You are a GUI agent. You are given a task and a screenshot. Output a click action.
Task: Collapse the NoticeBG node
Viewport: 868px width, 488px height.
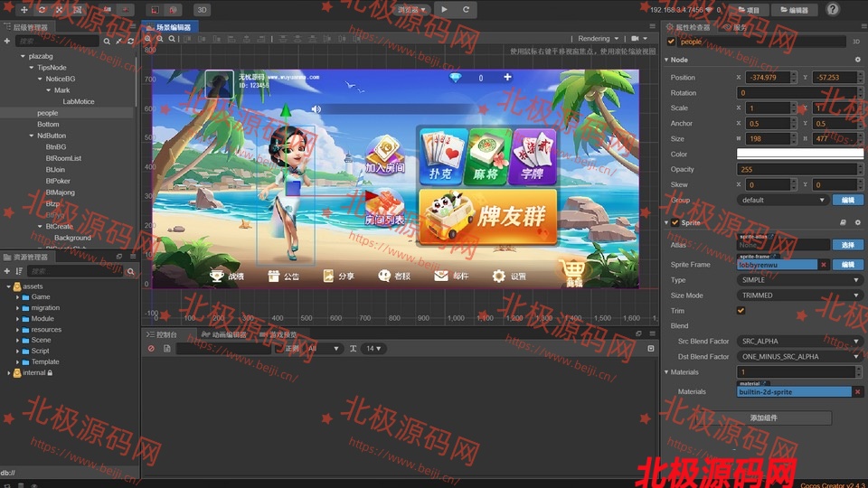point(40,80)
